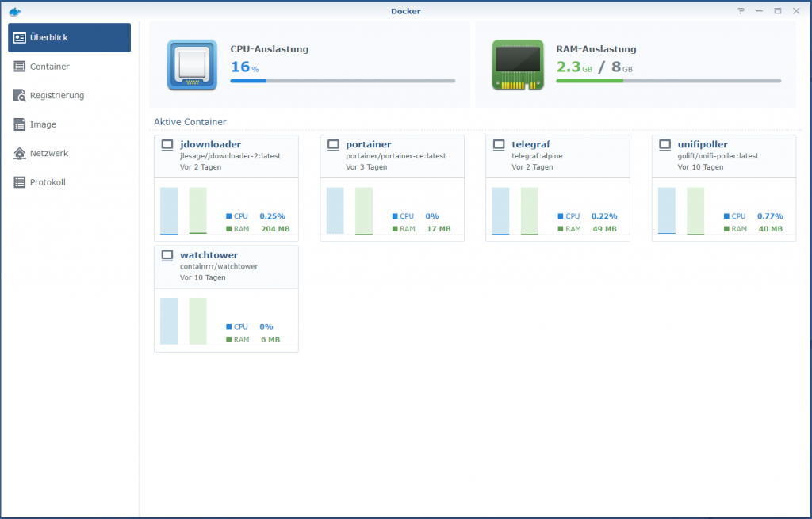Click watchtower's Vor 10 Tagen text
This screenshot has width=812, height=519.
[202, 278]
